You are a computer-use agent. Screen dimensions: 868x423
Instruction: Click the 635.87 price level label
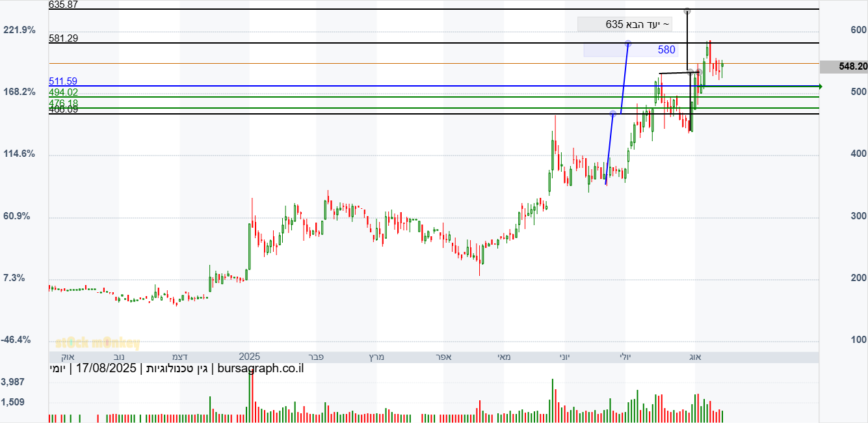point(63,5)
